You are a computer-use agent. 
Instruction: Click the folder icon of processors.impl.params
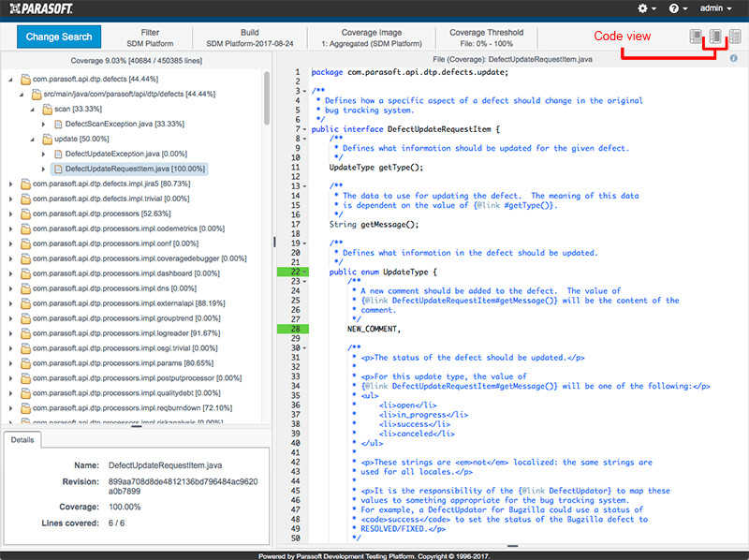pos(25,363)
